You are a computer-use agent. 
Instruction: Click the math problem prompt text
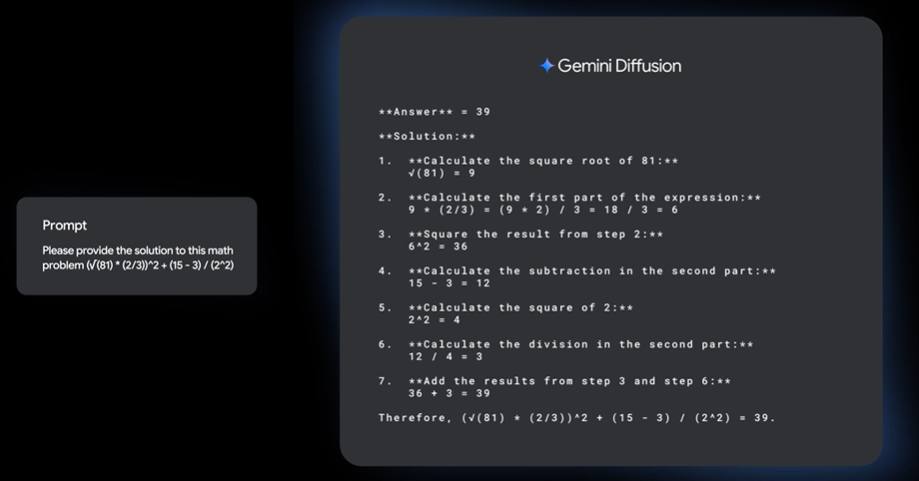point(137,257)
